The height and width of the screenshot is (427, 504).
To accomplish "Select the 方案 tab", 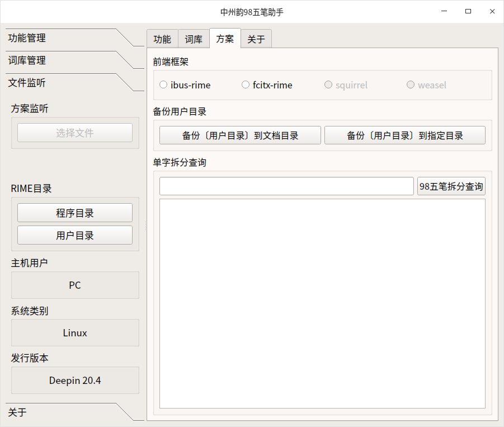I will (225, 39).
